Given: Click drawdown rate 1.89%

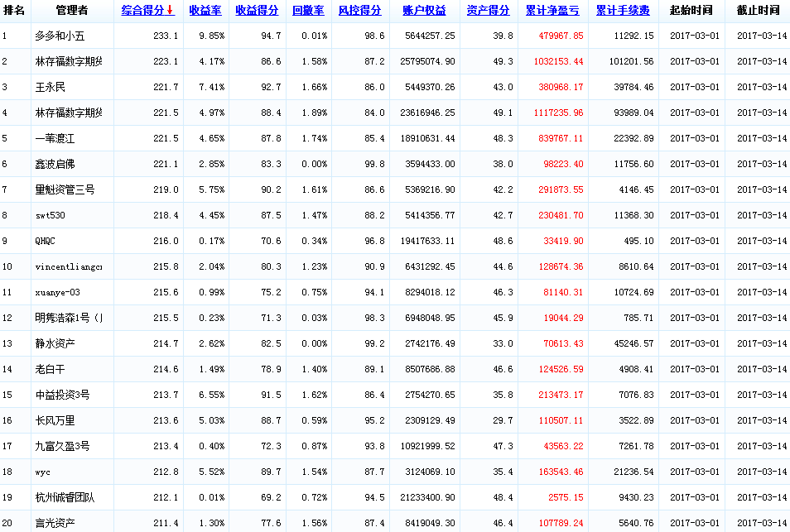Looking at the screenshot, I should point(315,113).
